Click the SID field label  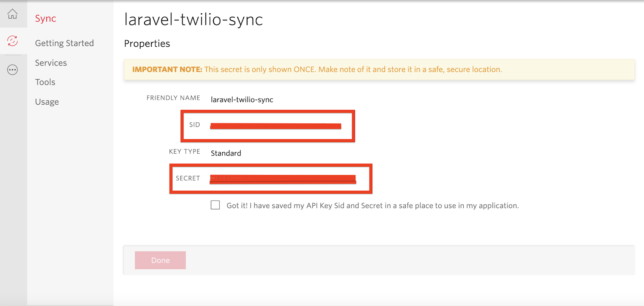194,125
